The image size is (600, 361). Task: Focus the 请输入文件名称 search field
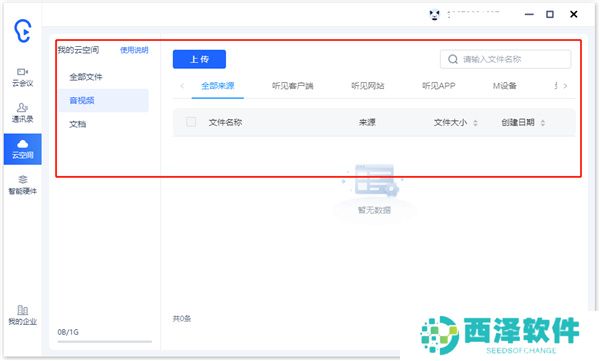click(x=505, y=59)
